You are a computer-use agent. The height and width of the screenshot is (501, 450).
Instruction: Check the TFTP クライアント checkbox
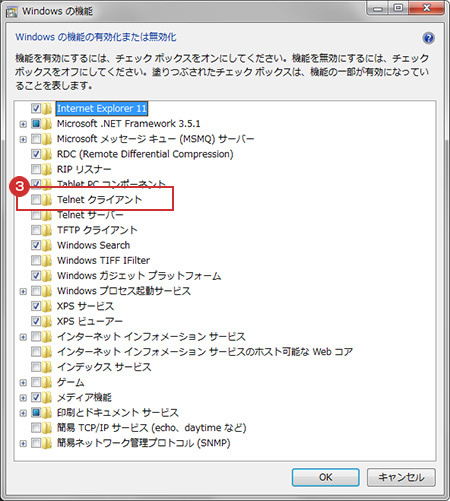point(36,230)
